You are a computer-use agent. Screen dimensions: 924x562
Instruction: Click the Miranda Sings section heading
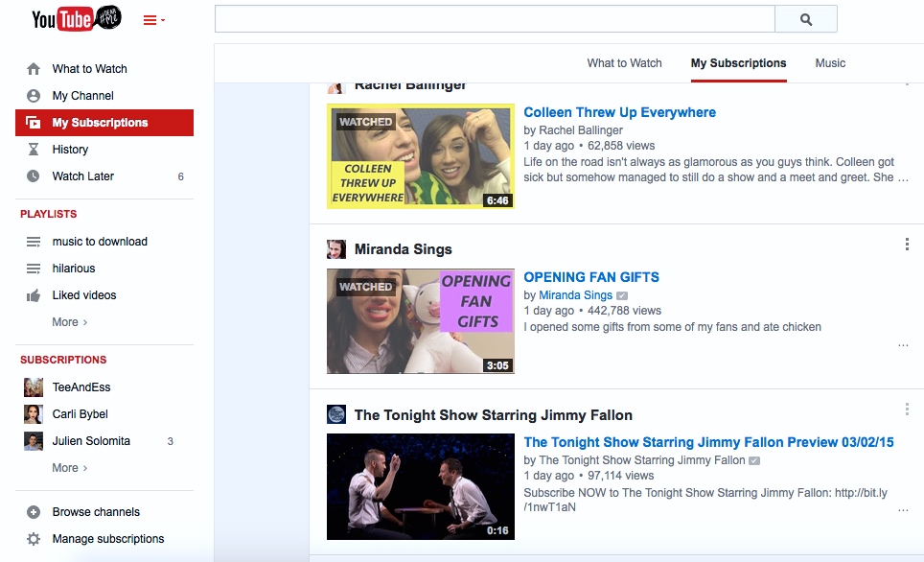(404, 249)
